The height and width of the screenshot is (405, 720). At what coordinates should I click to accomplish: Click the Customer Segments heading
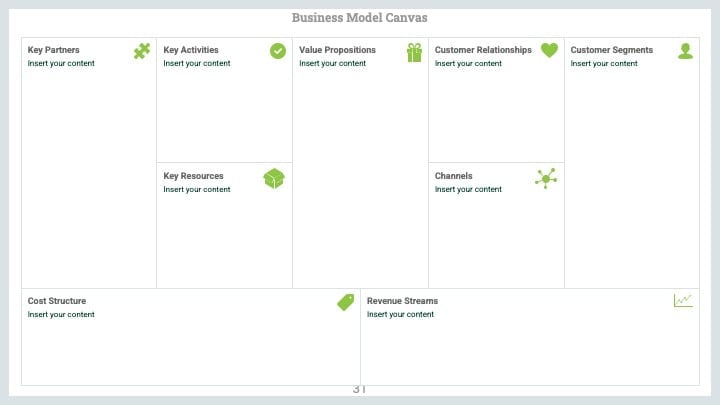pos(612,50)
